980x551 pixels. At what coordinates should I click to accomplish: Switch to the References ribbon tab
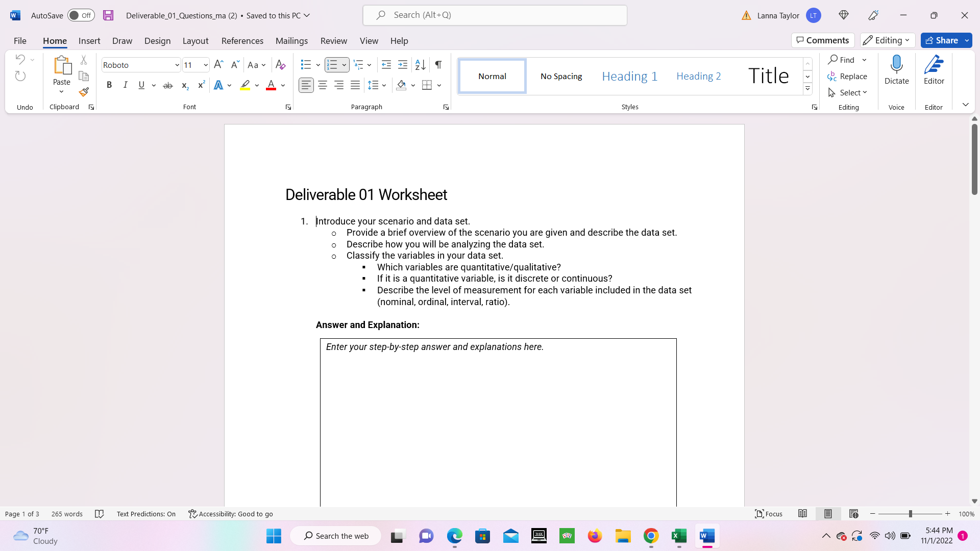(x=242, y=41)
